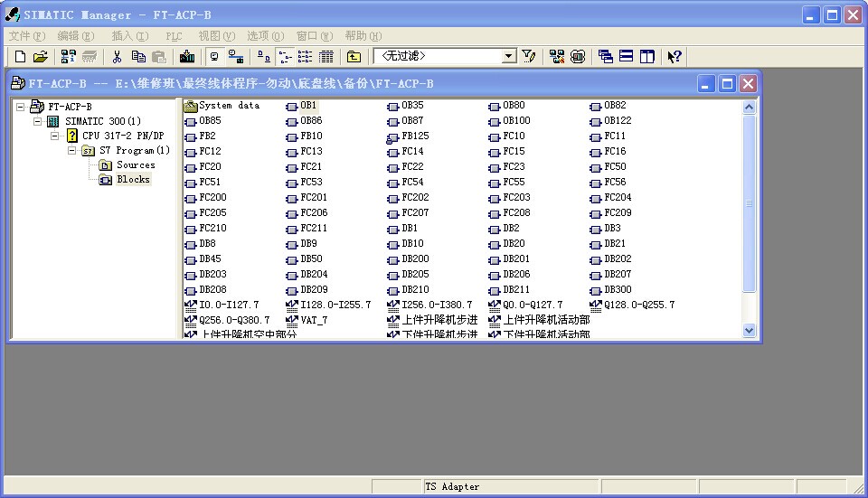
Task: Open the 无过滤 filter dropdown
Action: point(508,56)
